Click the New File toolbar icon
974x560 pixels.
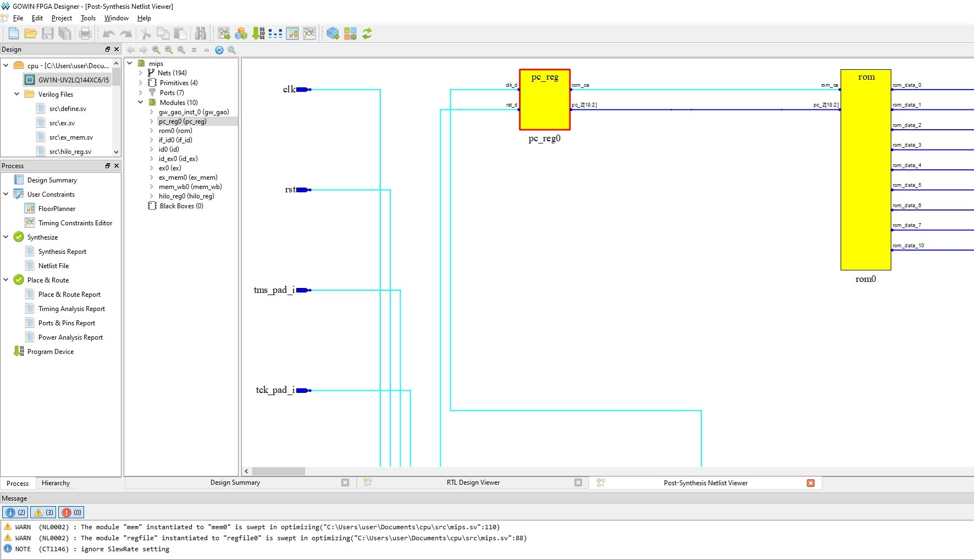(14, 34)
